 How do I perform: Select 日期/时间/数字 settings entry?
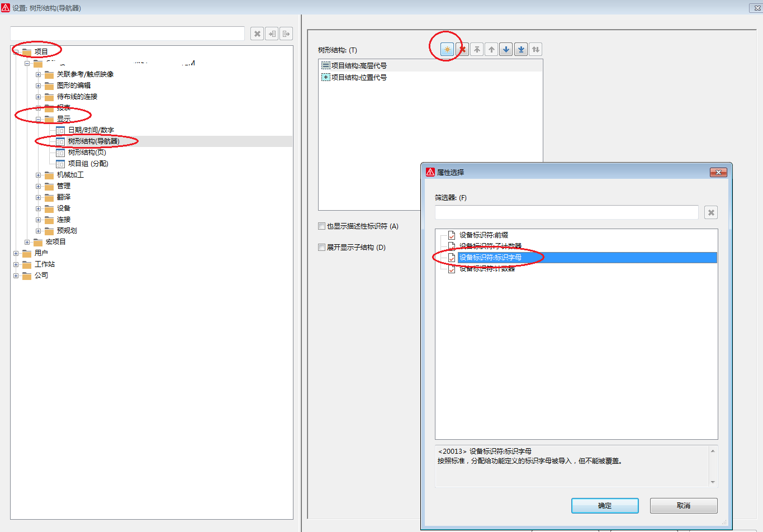point(91,130)
